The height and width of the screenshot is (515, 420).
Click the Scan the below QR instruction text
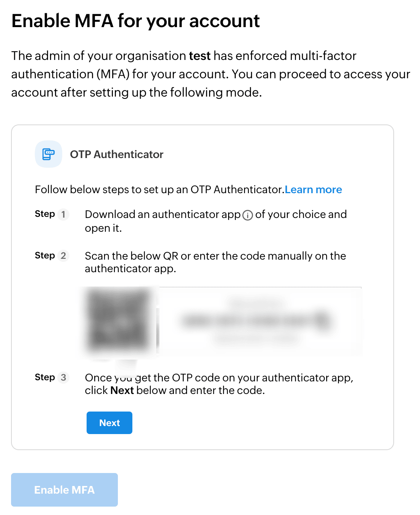215,256
